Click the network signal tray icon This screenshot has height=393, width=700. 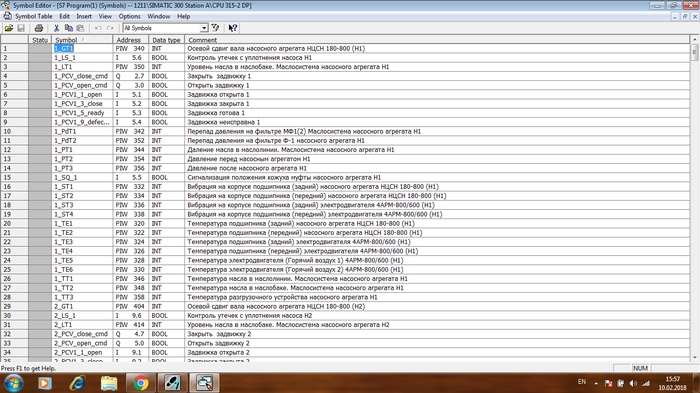(646, 383)
